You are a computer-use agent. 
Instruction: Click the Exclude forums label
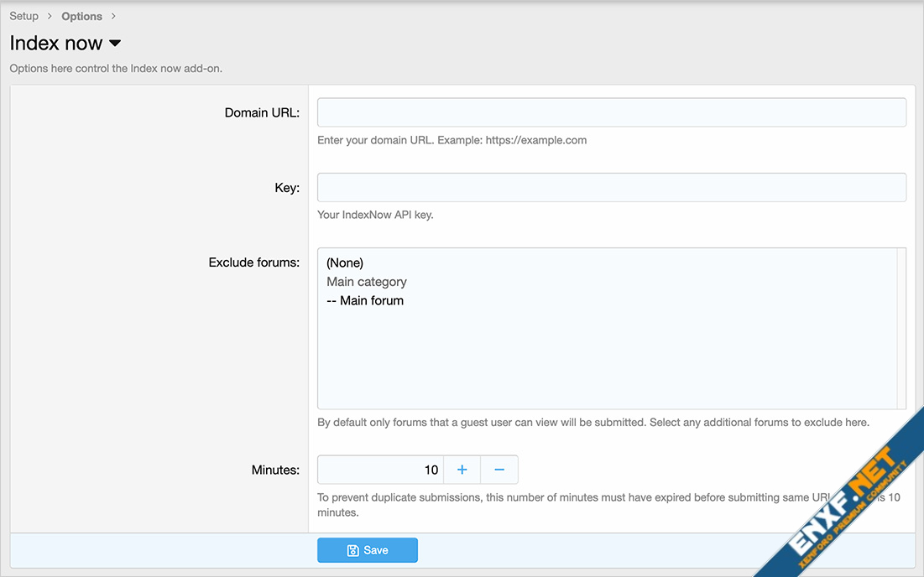(253, 263)
